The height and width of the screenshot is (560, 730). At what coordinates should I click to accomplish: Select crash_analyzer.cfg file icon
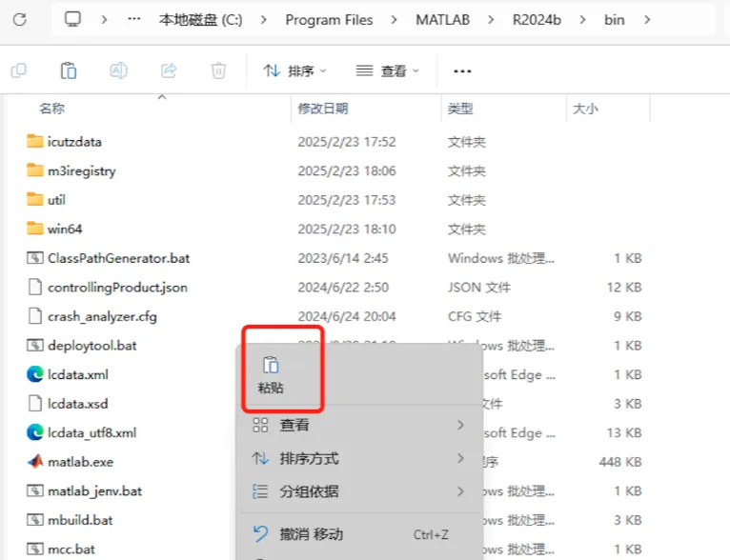point(35,316)
